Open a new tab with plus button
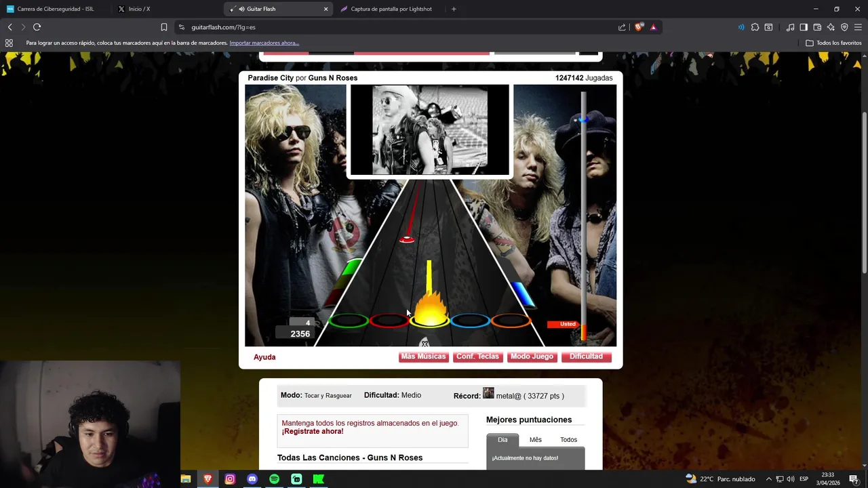Image resolution: width=868 pixels, height=488 pixels. [x=454, y=9]
